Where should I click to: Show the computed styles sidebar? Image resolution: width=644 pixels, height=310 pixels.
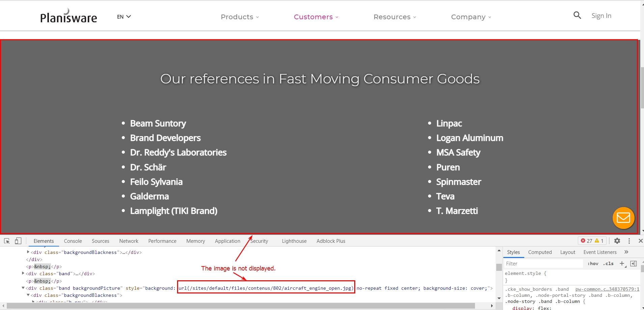point(633,263)
